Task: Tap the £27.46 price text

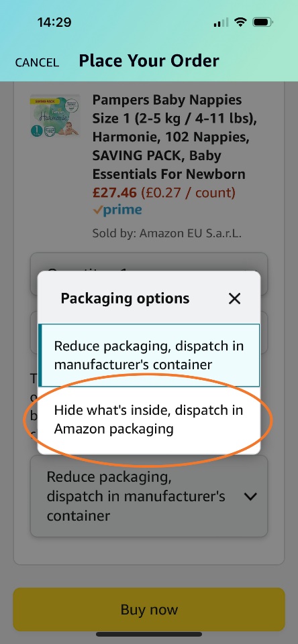Action: point(115,192)
